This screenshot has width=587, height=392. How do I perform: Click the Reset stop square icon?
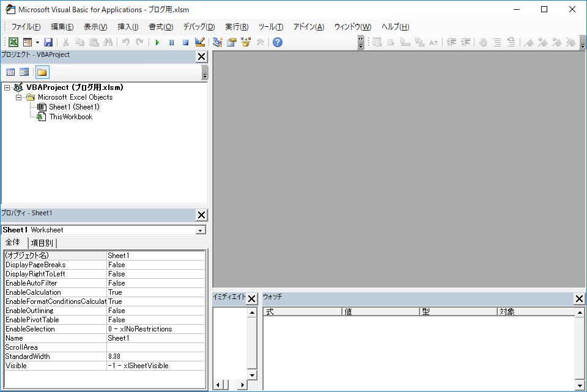185,42
